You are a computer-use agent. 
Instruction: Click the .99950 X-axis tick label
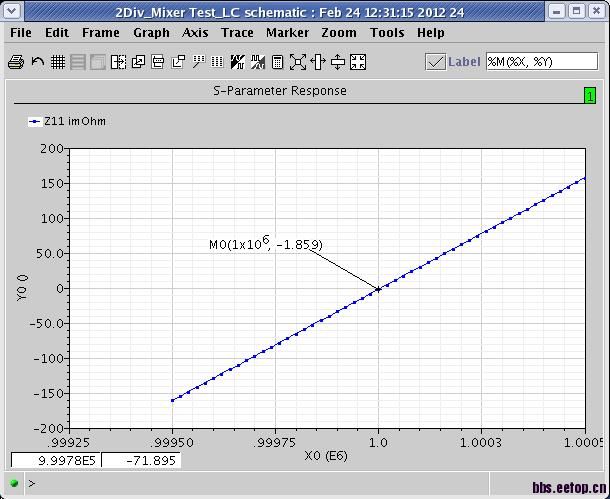(172, 442)
